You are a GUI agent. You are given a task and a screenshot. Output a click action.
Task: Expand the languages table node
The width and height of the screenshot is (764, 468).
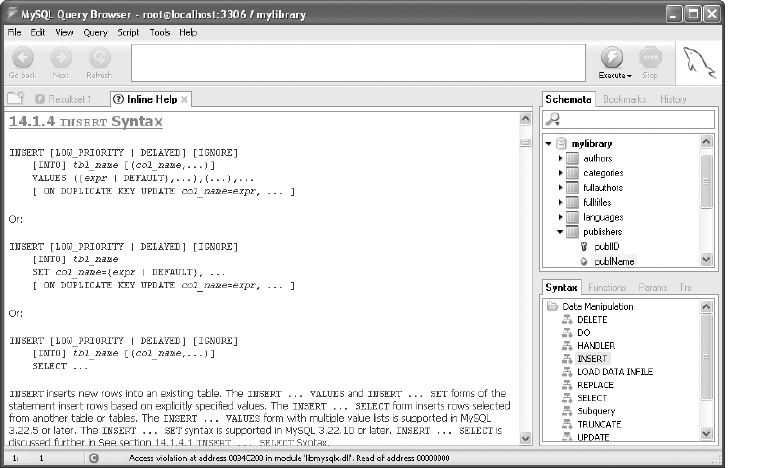tap(560, 217)
